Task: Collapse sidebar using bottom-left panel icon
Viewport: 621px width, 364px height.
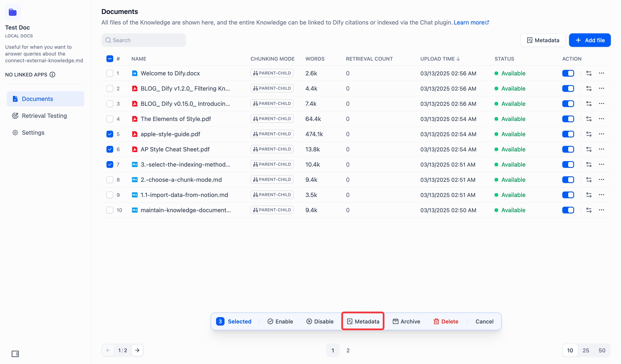Action: 15,354
